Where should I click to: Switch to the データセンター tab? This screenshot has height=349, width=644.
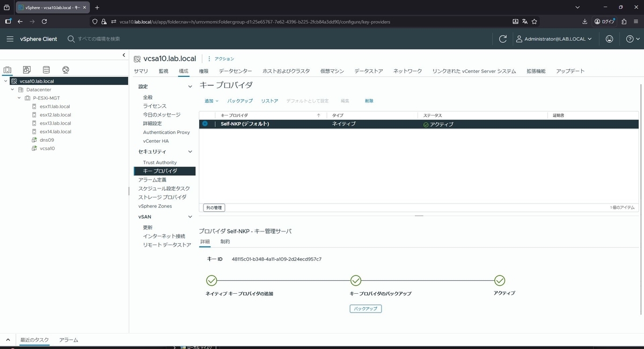pos(235,71)
